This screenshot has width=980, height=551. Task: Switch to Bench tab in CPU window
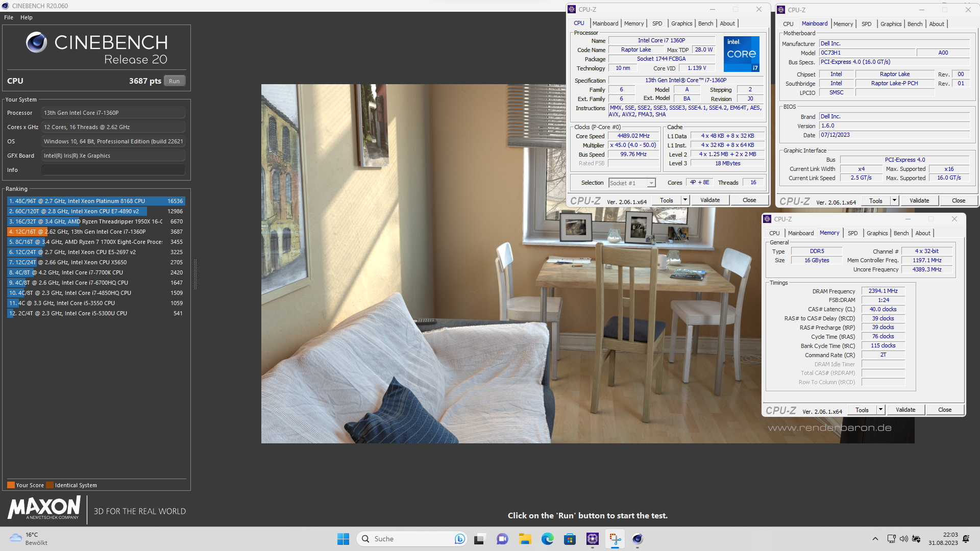coord(705,23)
